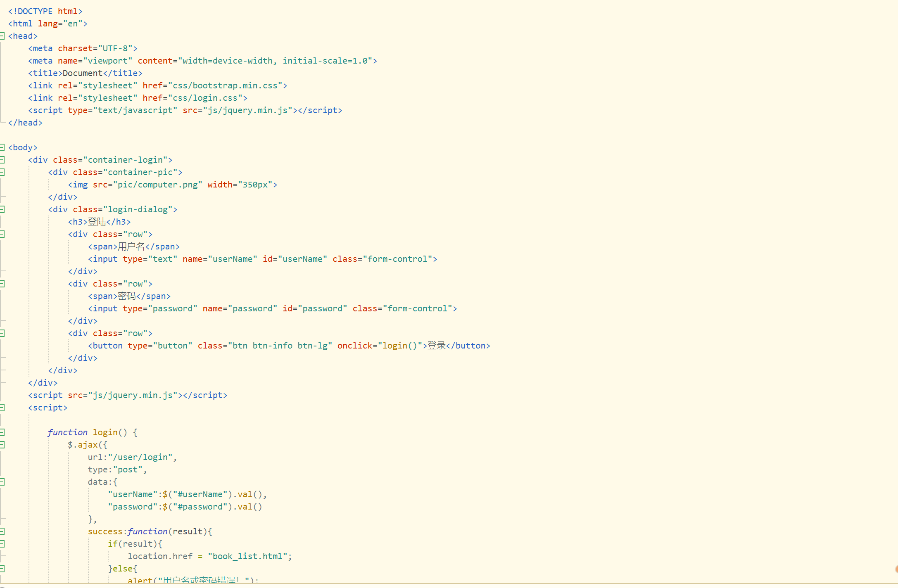
Task: Fold the row div containing the button
Action: [2, 333]
